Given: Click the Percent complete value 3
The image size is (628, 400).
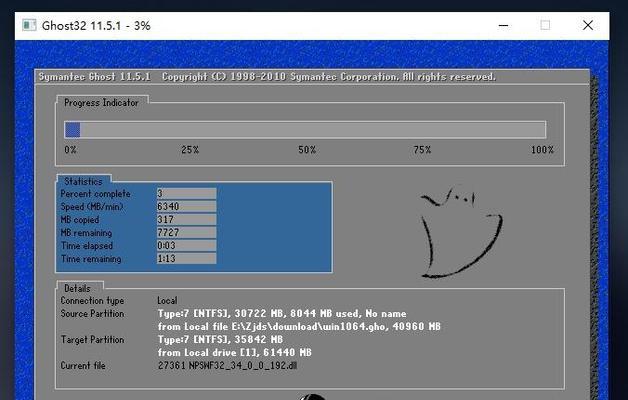Looking at the screenshot, I should click(x=186, y=193).
